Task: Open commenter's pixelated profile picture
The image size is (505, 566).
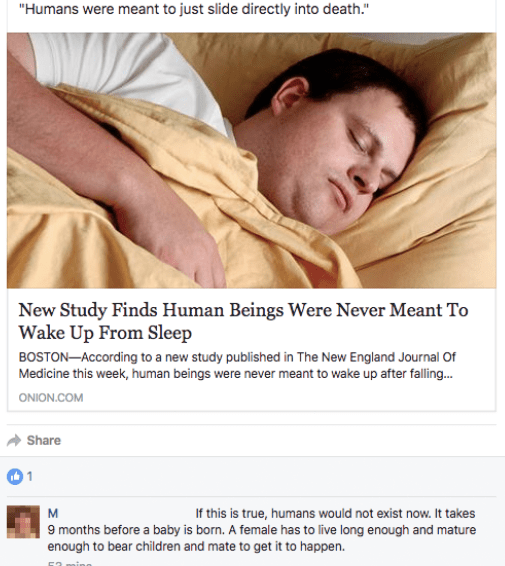Action: click(x=23, y=522)
